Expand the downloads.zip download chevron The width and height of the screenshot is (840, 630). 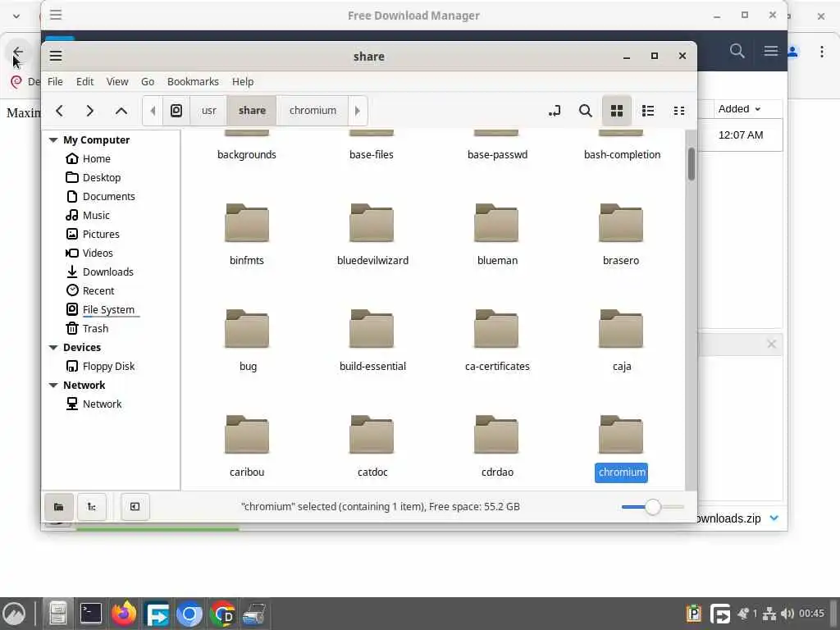774,518
